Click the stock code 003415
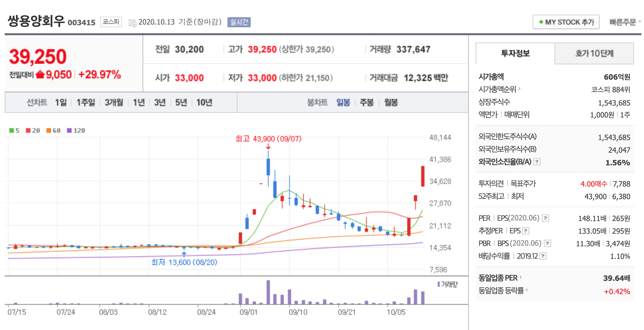644x330 pixels. pyautogui.click(x=82, y=23)
